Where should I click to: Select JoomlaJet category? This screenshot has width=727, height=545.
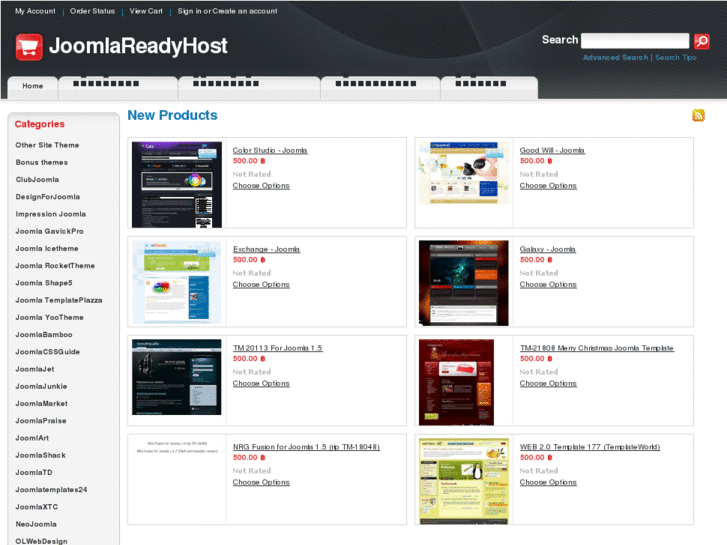35,369
